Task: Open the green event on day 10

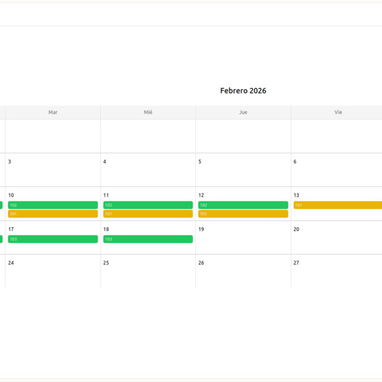Action: pyautogui.click(x=53, y=205)
